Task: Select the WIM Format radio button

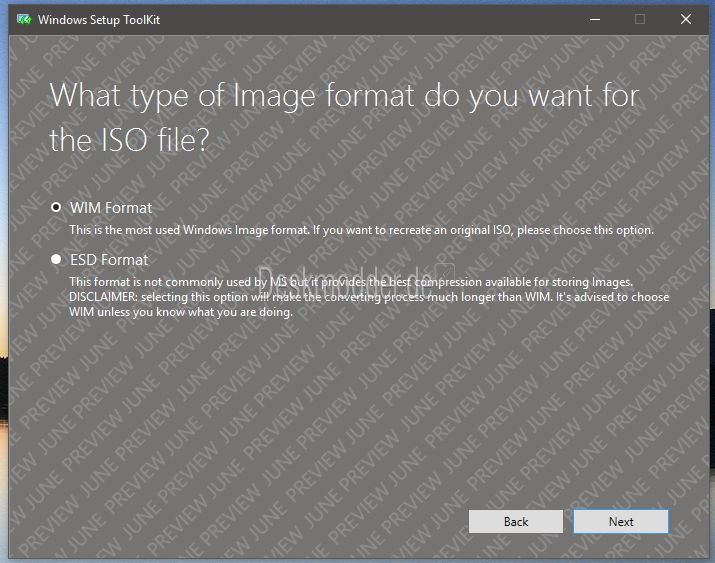Action: (x=56, y=207)
